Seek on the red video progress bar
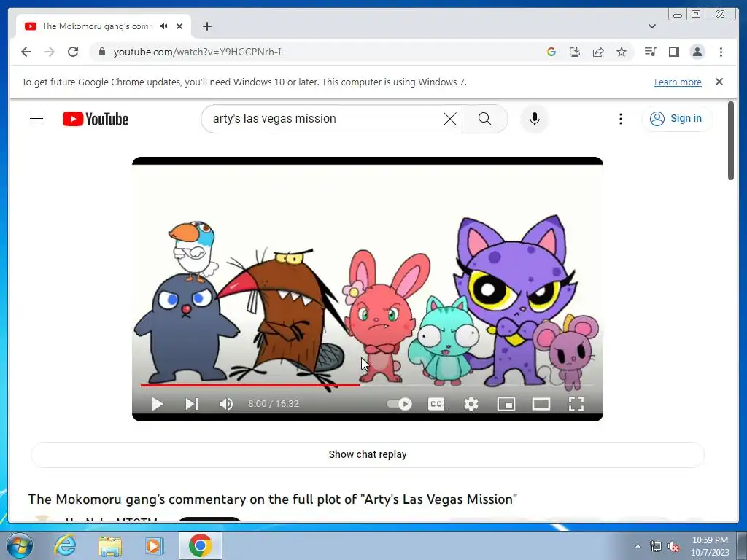This screenshot has height=560, width=747. pos(250,385)
